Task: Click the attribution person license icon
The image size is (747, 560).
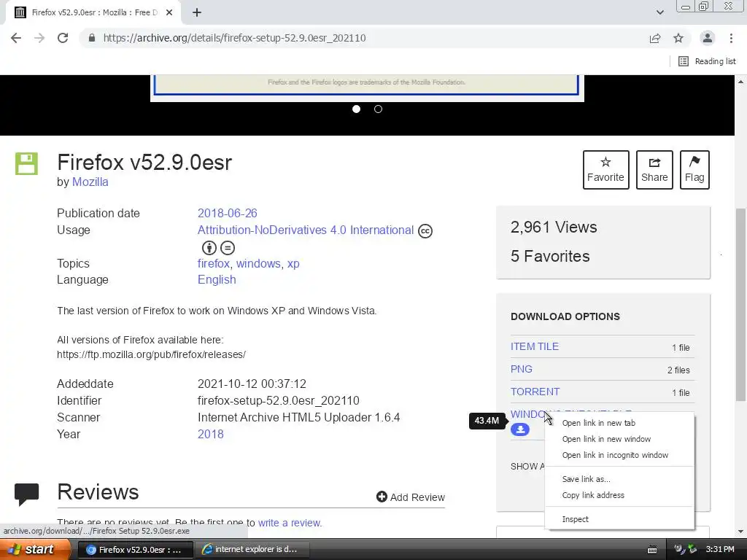Action: point(209,248)
